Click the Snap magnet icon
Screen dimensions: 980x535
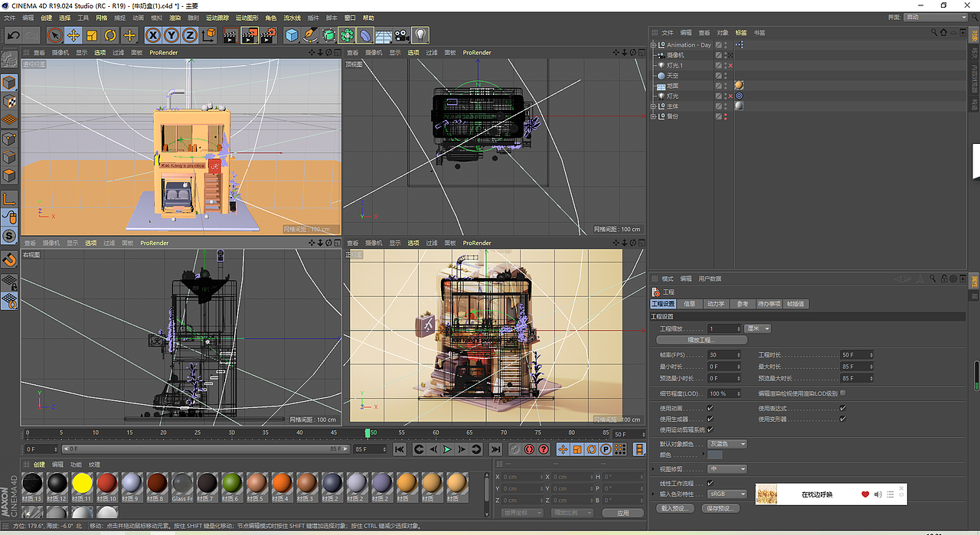pos(9,260)
